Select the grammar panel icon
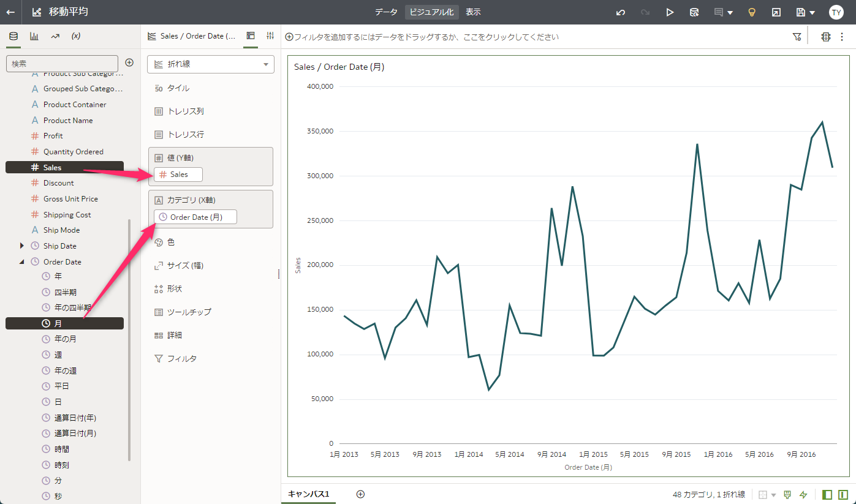This screenshot has height=504, width=856. [x=251, y=36]
